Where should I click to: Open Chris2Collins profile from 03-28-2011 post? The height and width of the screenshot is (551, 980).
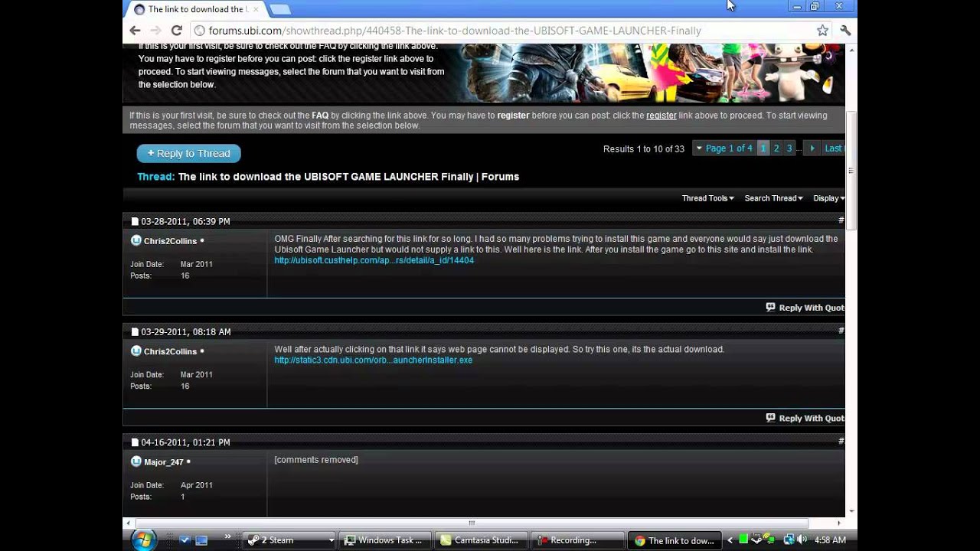(170, 241)
